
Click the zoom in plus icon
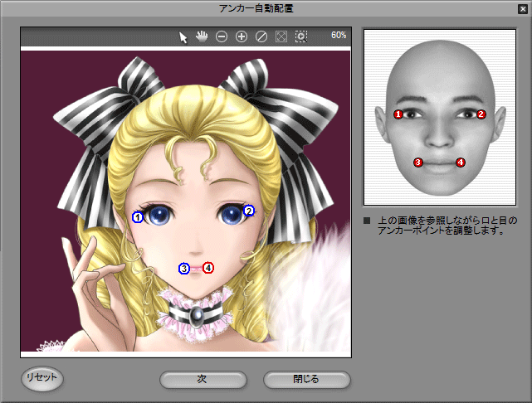tap(242, 36)
